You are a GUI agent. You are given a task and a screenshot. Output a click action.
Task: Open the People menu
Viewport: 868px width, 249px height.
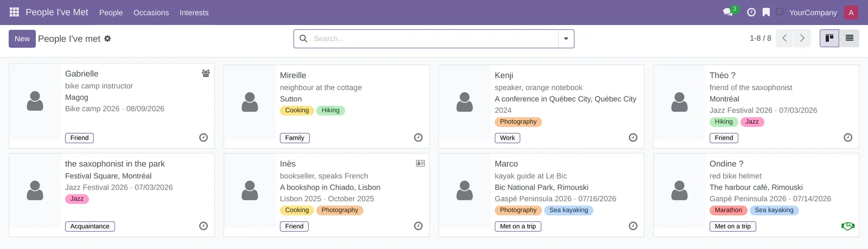111,12
